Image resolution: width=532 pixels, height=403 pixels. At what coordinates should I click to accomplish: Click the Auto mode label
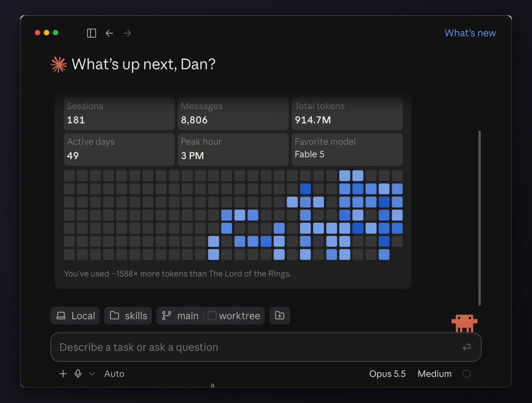tap(114, 374)
